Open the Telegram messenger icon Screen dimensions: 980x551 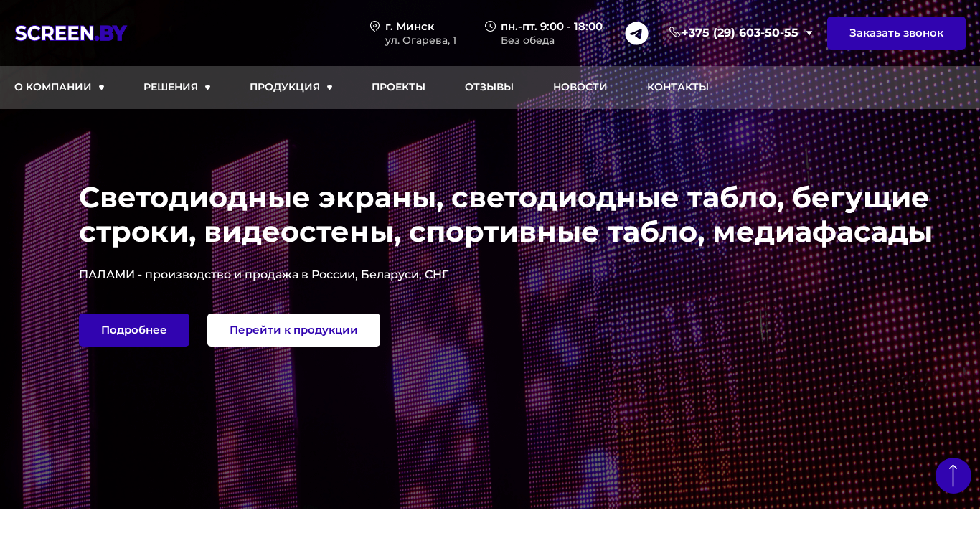[x=636, y=33]
